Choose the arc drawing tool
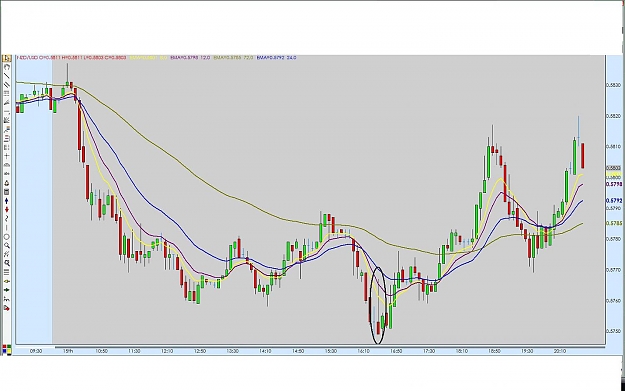Viewport: 625px width, 391px height. point(7,67)
